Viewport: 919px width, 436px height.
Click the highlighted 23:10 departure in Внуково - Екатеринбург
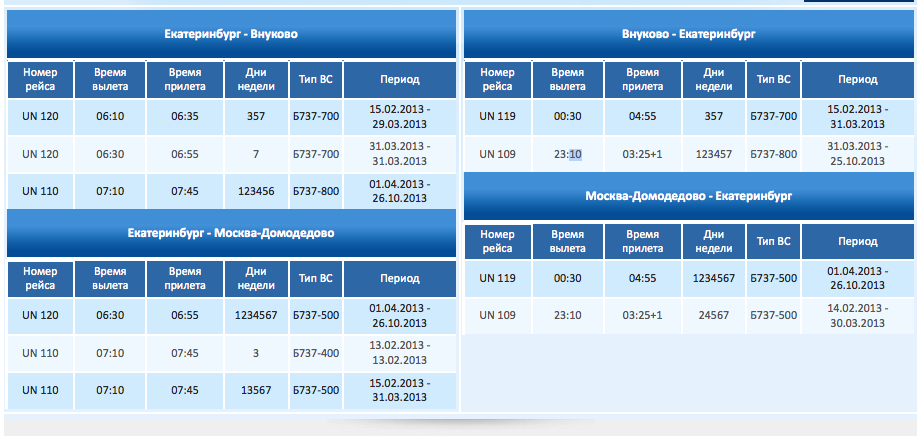pos(567,154)
